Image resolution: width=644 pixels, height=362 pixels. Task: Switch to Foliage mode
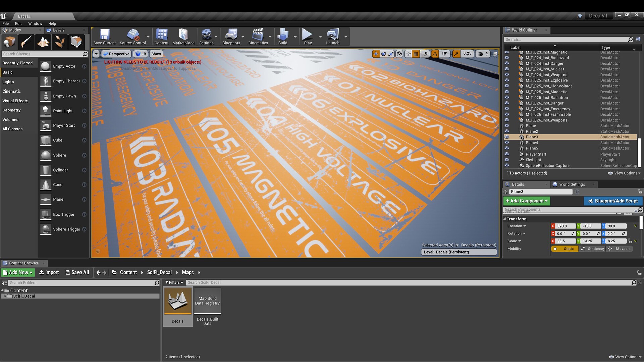click(x=59, y=42)
